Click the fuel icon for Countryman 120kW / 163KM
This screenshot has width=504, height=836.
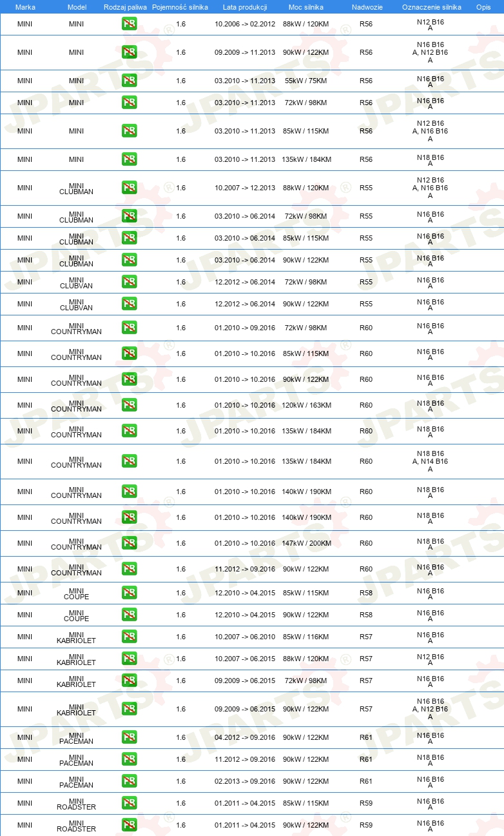click(x=129, y=405)
